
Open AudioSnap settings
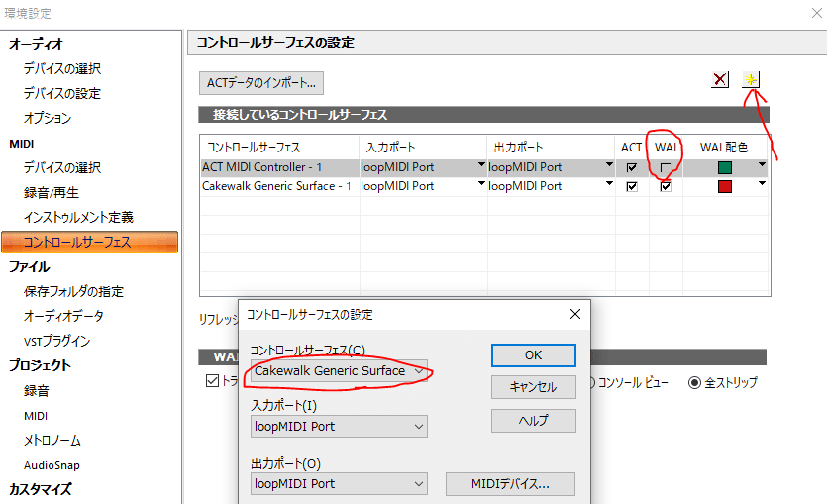coord(52,465)
